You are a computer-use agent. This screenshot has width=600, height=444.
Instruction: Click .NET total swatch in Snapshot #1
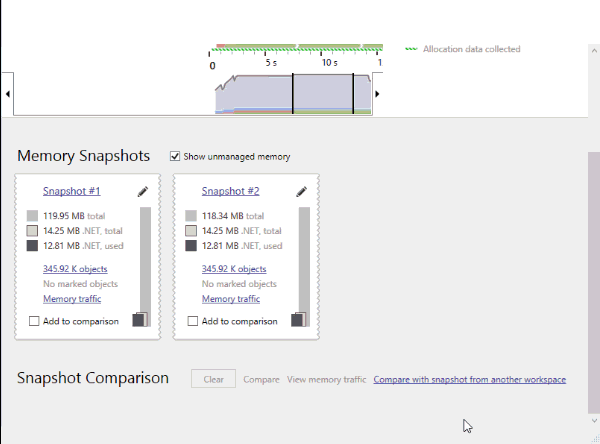coord(32,231)
